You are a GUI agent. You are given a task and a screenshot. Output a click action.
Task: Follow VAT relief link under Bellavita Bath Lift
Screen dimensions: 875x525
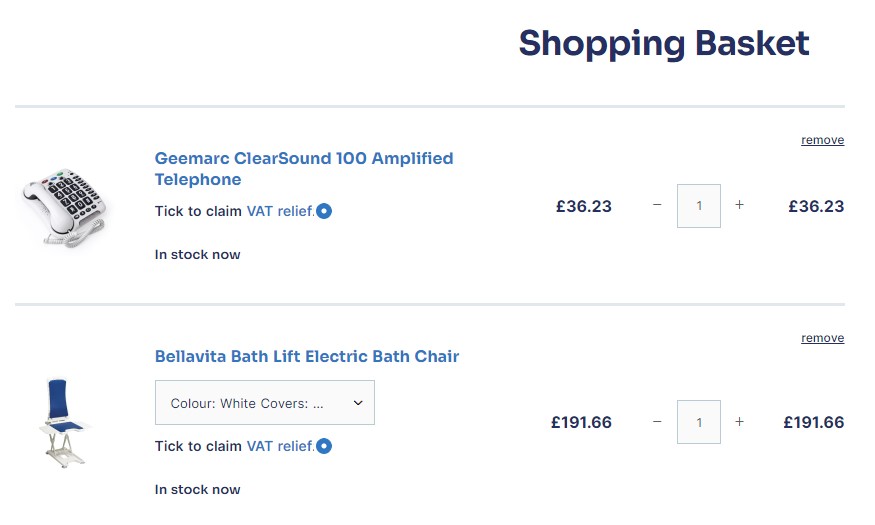tap(280, 446)
